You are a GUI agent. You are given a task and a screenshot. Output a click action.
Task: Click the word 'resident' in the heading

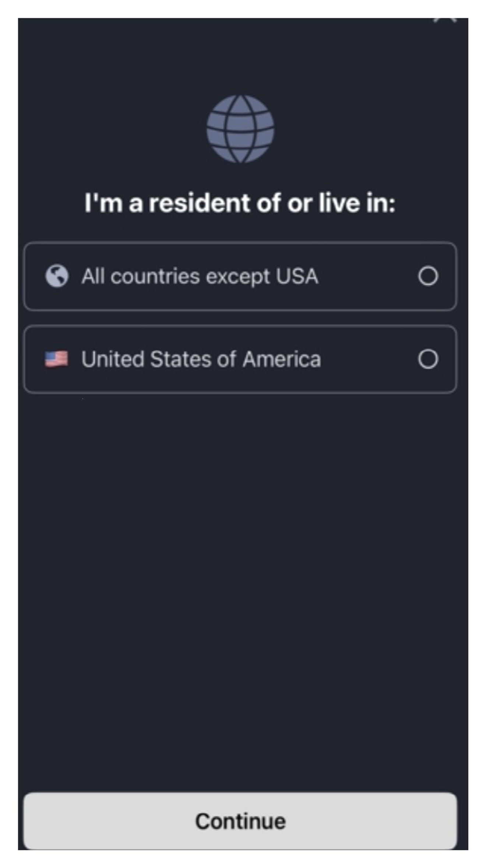tap(199, 203)
